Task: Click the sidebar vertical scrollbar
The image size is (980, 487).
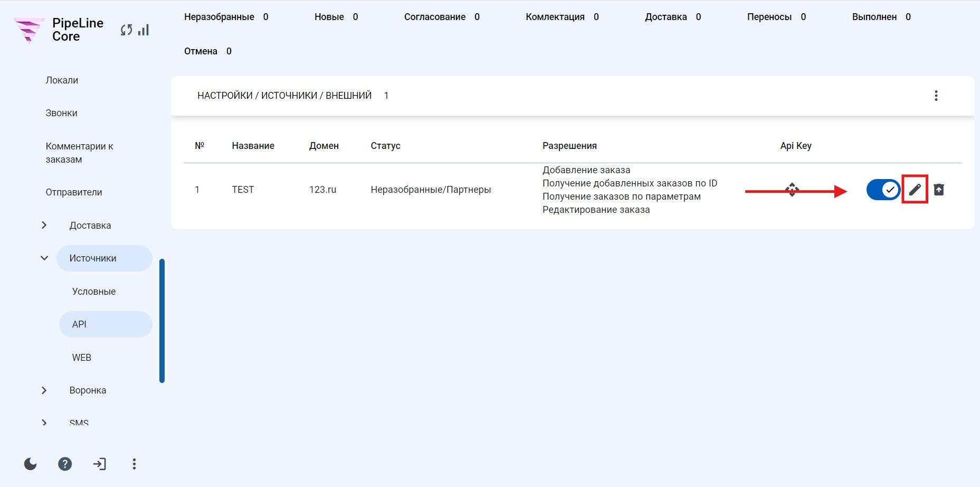Action: tap(162, 321)
